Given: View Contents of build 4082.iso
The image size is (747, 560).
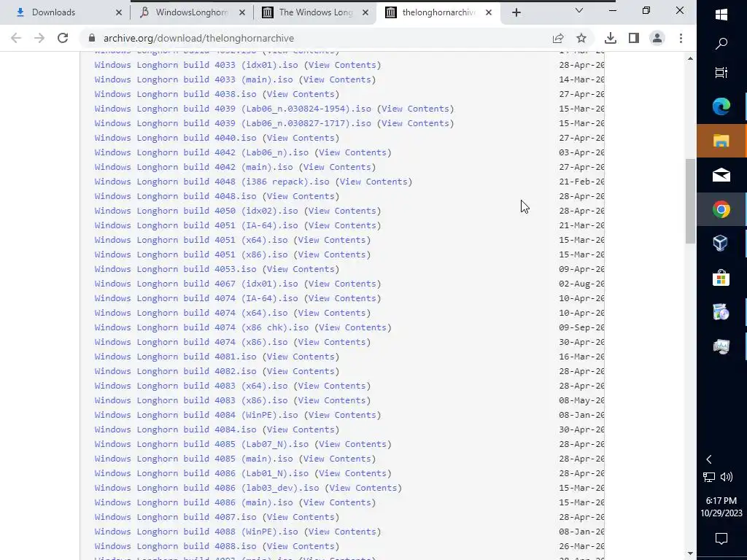Looking at the screenshot, I should pos(301,371).
